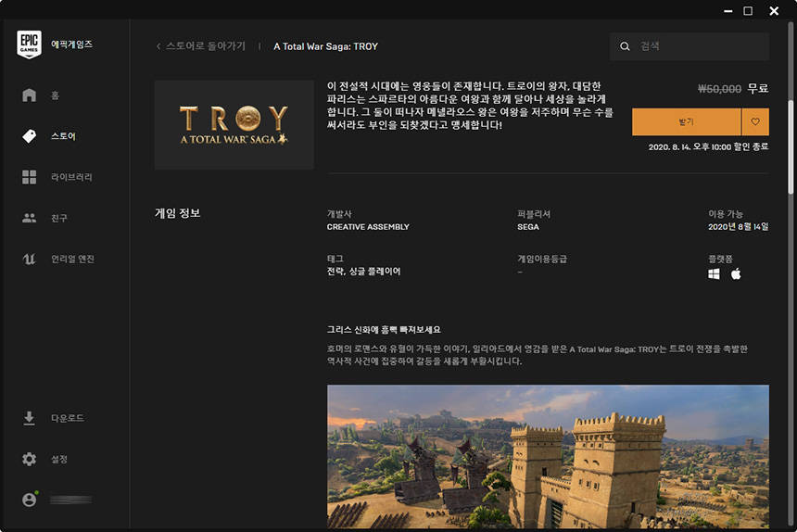Click the Apple platform icon
797x532 pixels.
tap(736, 273)
